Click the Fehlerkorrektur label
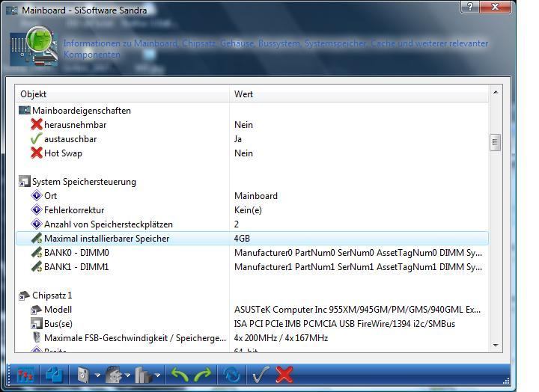This screenshot has height=392, width=539. [x=74, y=210]
